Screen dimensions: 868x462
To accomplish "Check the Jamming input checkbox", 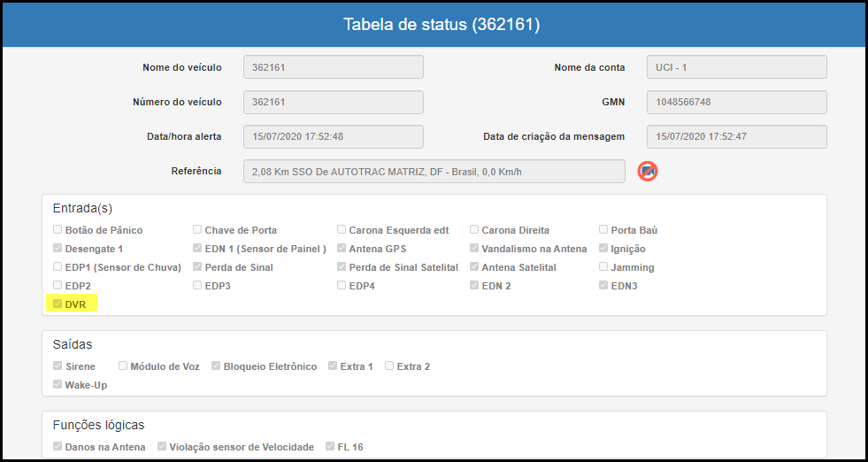I will pos(603,266).
